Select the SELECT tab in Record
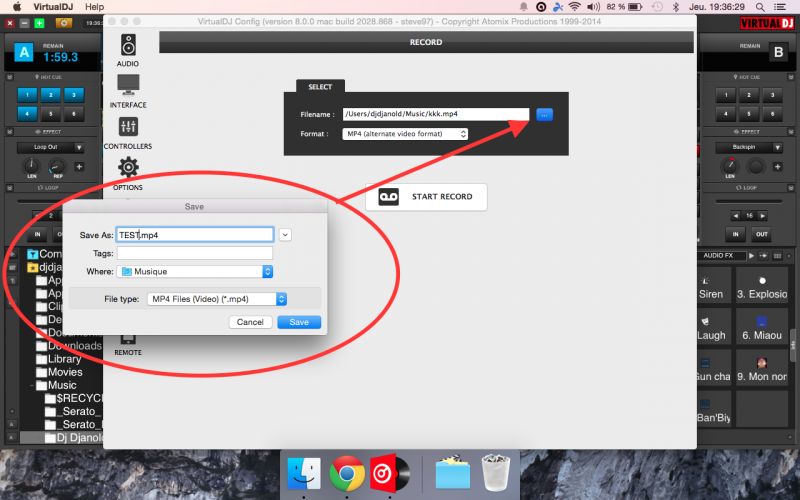 pyautogui.click(x=320, y=87)
